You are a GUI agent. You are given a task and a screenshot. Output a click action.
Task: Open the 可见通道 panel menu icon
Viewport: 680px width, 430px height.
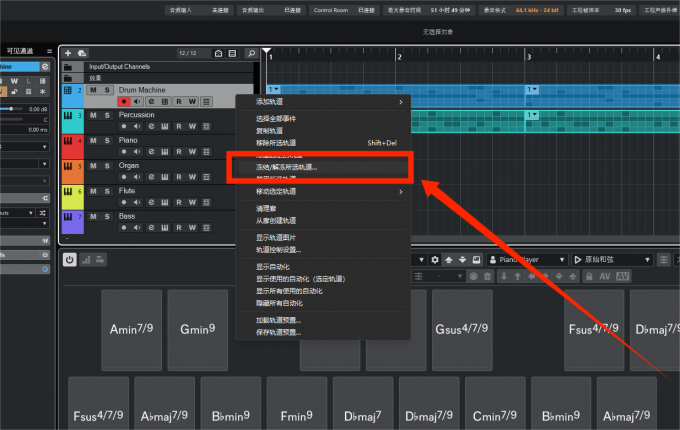[x=49, y=51]
